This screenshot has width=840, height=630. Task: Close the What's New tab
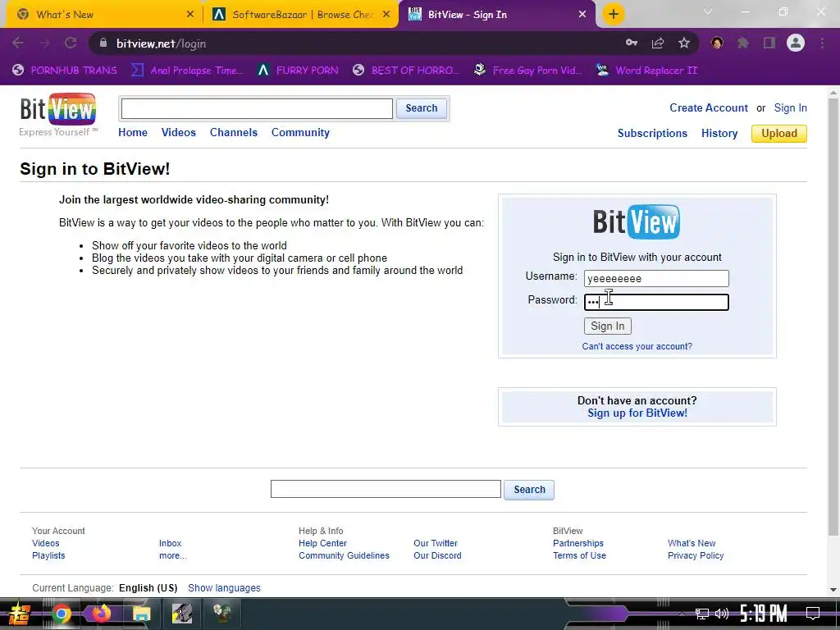click(190, 15)
